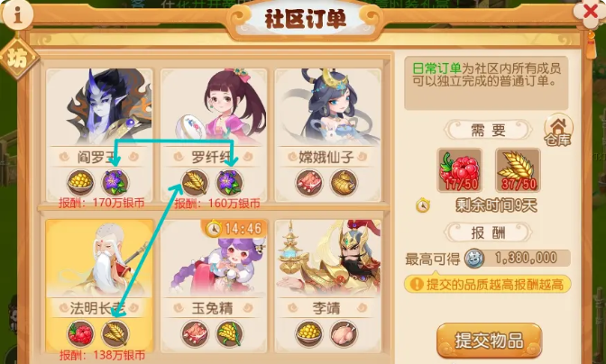Select the 李靖 order card portrait
This screenshot has width=606, height=364.
coord(327,258)
